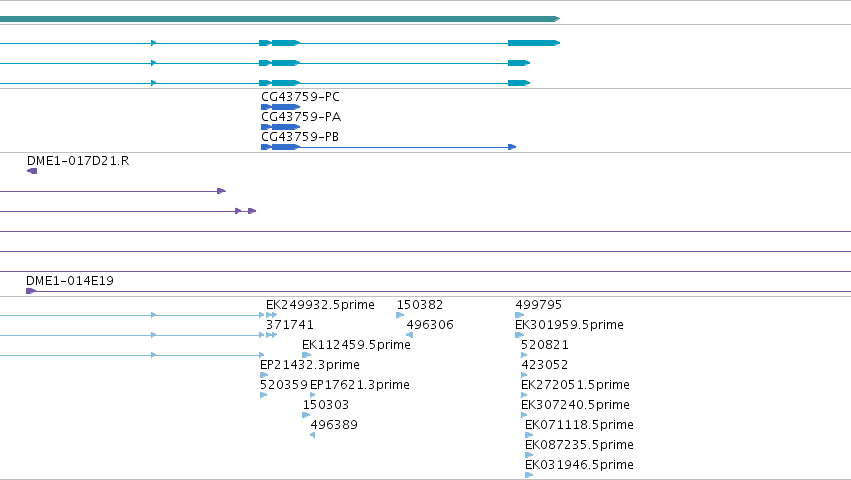
Task: Select the CG43759-PC transcript label
Action: pyautogui.click(x=300, y=97)
